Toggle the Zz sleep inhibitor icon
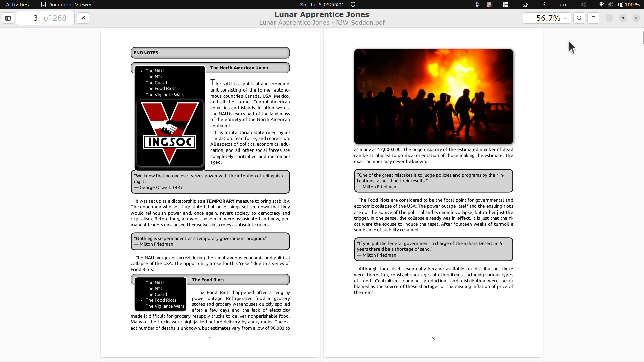Screen dimensions: 644x362 click(x=583, y=4)
